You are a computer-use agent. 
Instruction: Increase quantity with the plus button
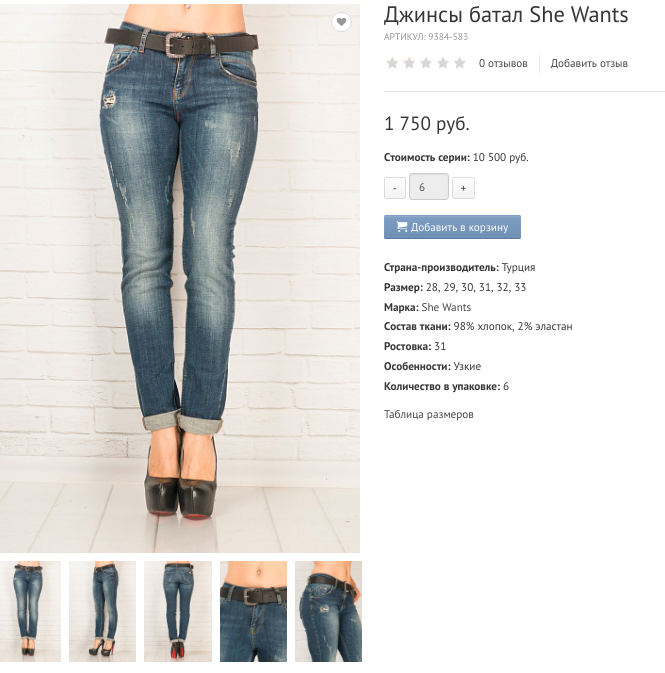pyautogui.click(x=463, y=188)
